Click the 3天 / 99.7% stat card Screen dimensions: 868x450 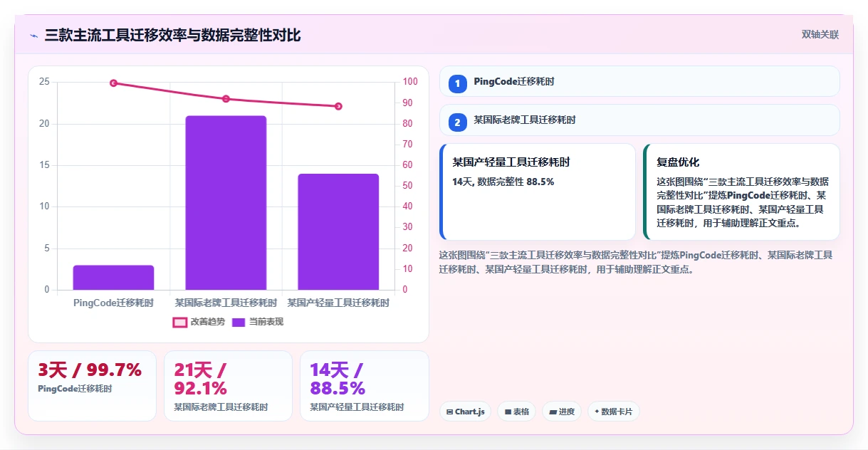[92, 386]
